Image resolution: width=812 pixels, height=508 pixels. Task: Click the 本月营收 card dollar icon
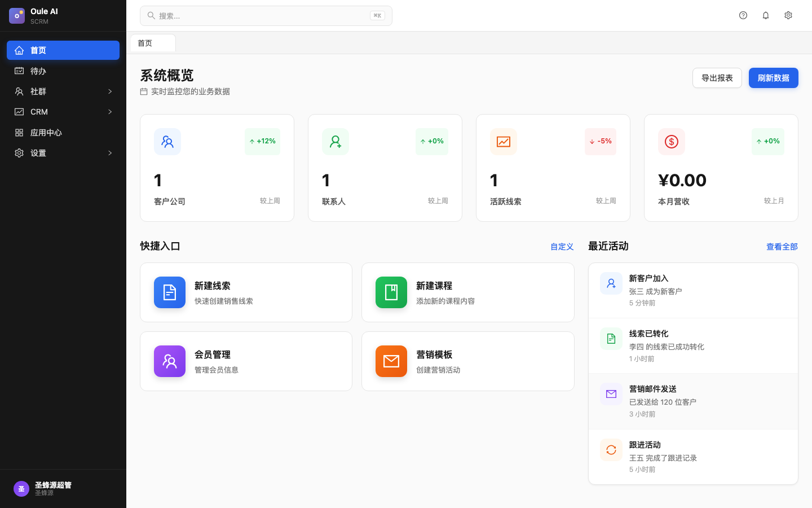click(x=672, y=142)
